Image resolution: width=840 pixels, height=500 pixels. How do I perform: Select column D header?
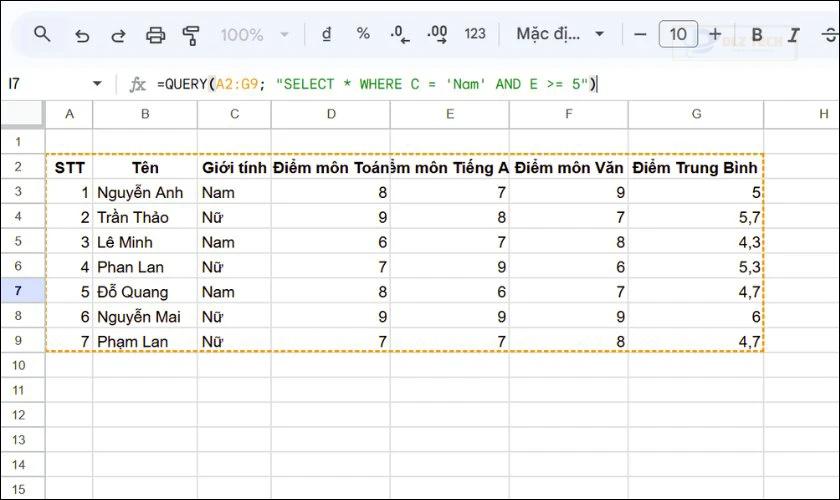pos(331,114)
